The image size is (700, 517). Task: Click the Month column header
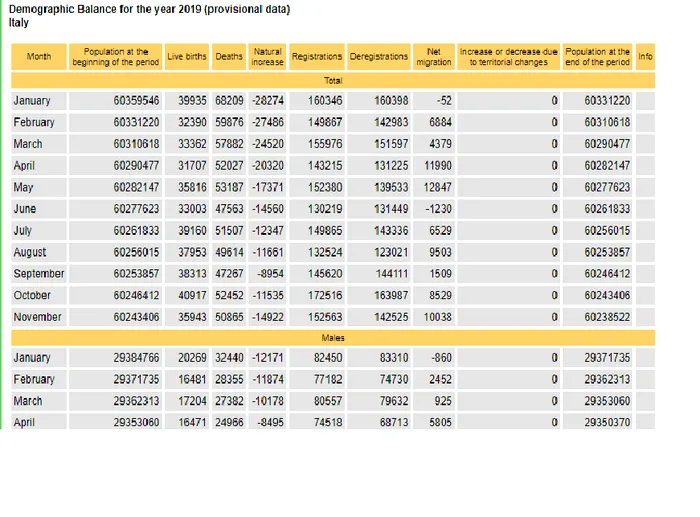tap(39, 57)
